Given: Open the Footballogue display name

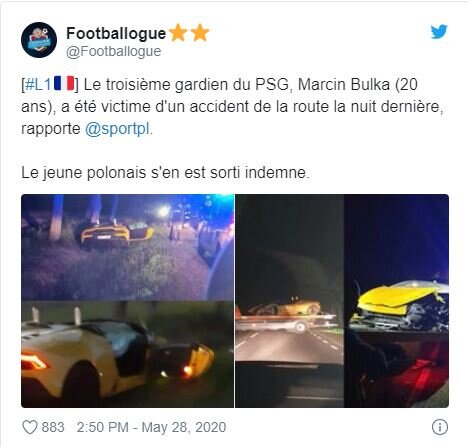Looking at the screenshot, I should (x=116, y=33).
